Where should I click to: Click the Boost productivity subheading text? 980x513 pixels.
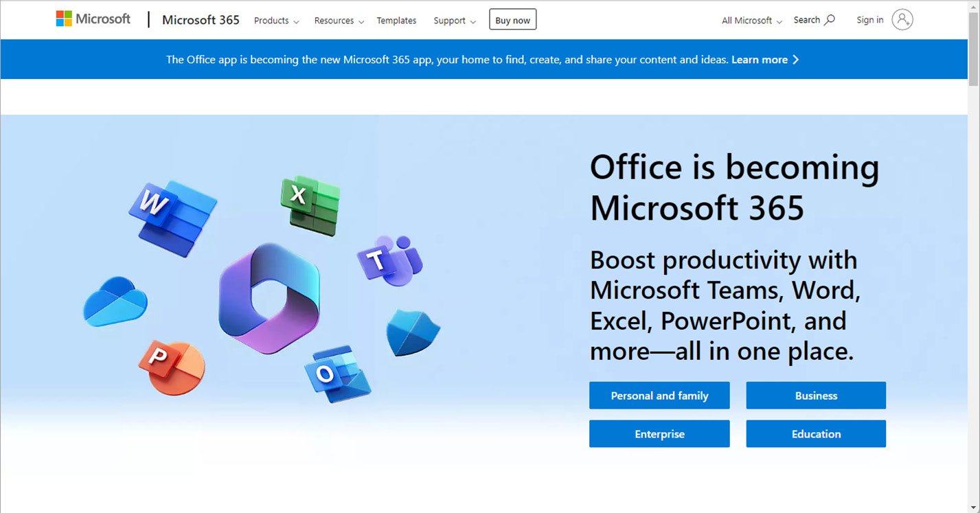[725, 306]
